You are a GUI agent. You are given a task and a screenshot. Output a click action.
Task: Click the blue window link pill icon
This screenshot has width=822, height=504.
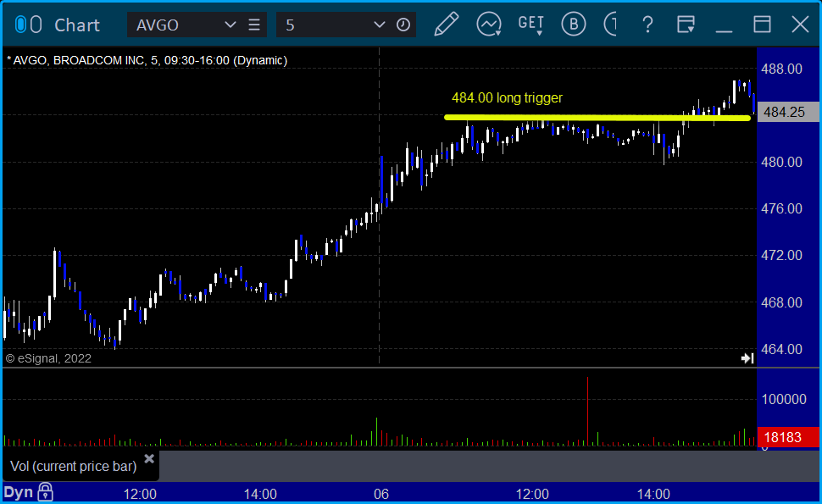pos(20,25)
